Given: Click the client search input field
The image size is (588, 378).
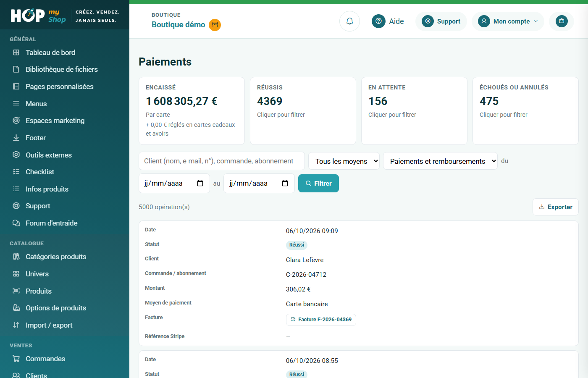Looking at the screenshot, I should click(x=222, y=161).
